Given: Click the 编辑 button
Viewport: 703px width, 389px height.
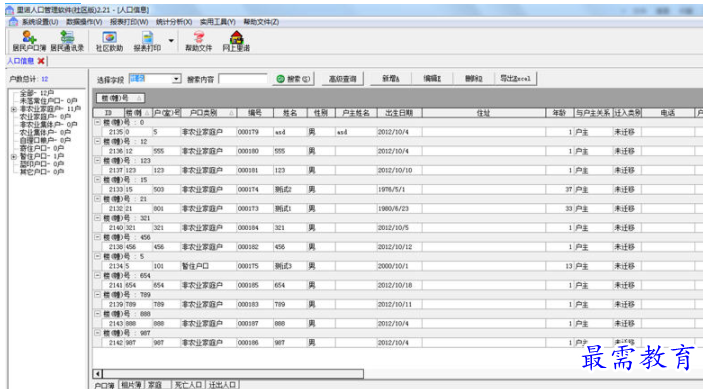Looking at the screenshot, I should point(432,78).
